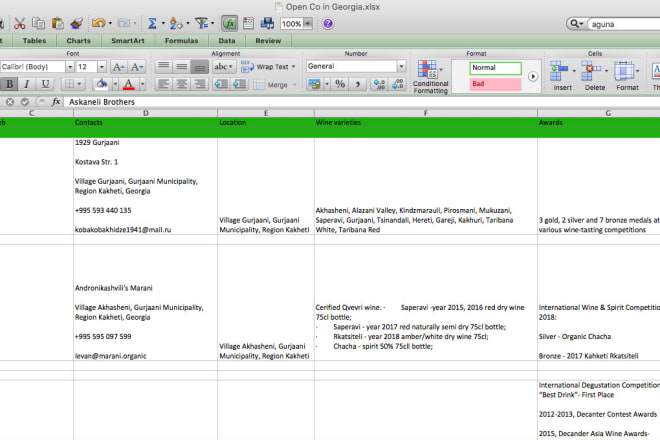Apply the Bad cell style

(x=496, y=85)
